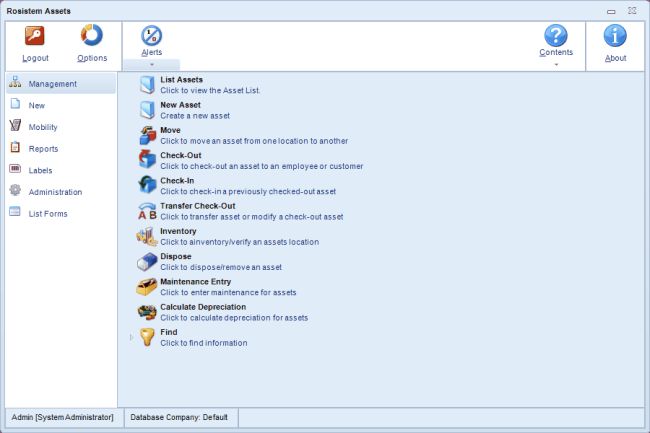
Task: Click the Database Company status bar panel
Action: coord(180,416)
